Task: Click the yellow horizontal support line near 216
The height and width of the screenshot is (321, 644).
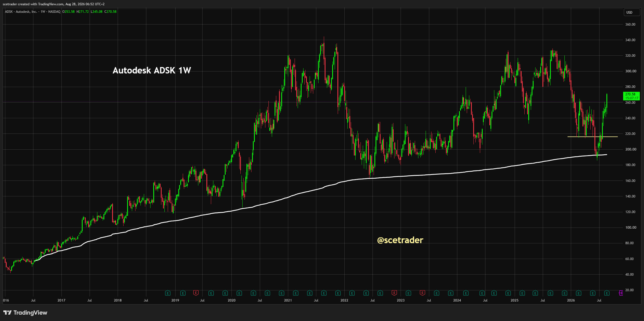Action: [x=593, y=137]
